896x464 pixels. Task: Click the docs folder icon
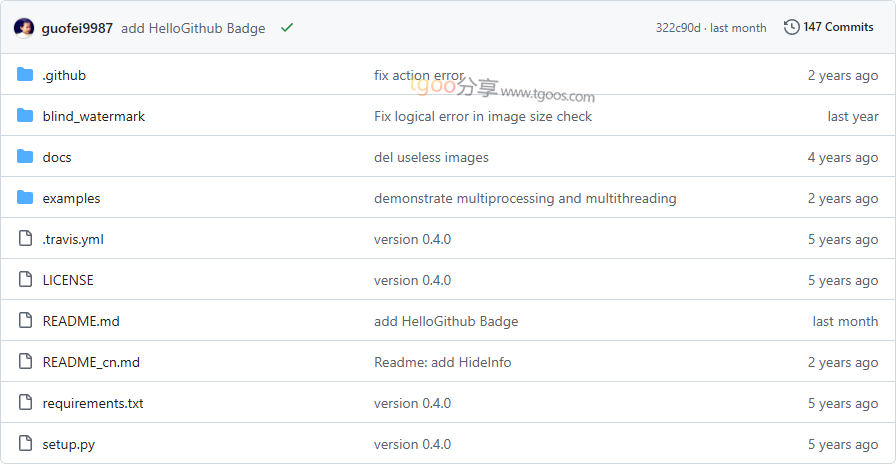[x=25, y=157]
